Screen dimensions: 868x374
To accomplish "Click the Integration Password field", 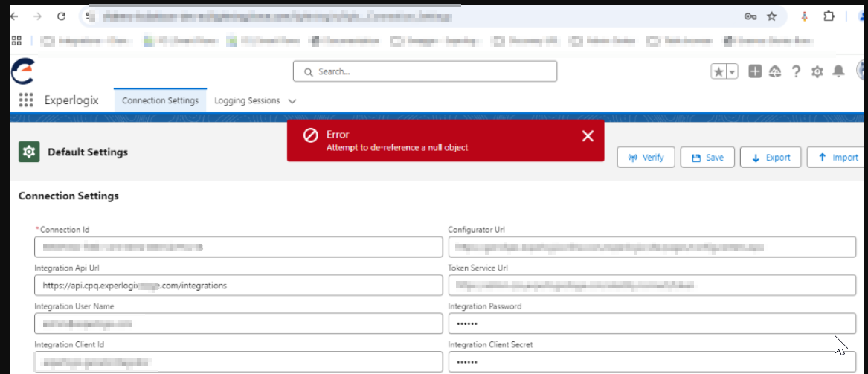I will click(x=652, y=323).
